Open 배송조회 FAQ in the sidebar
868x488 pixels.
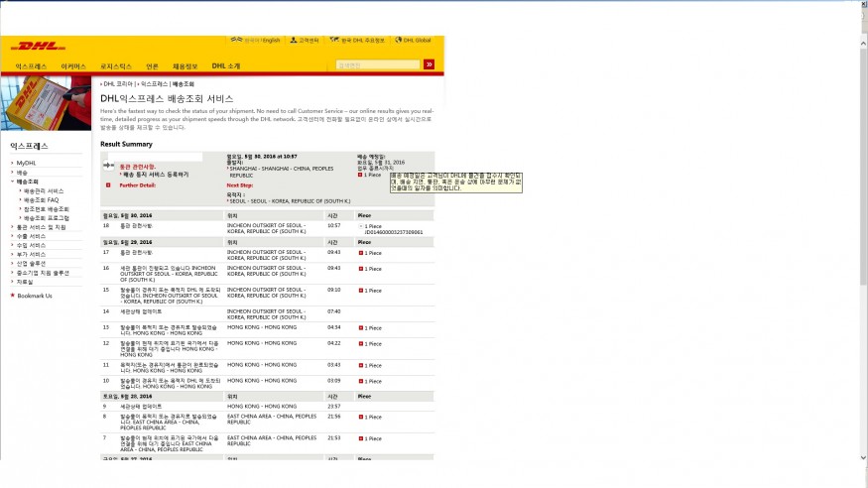41,199
